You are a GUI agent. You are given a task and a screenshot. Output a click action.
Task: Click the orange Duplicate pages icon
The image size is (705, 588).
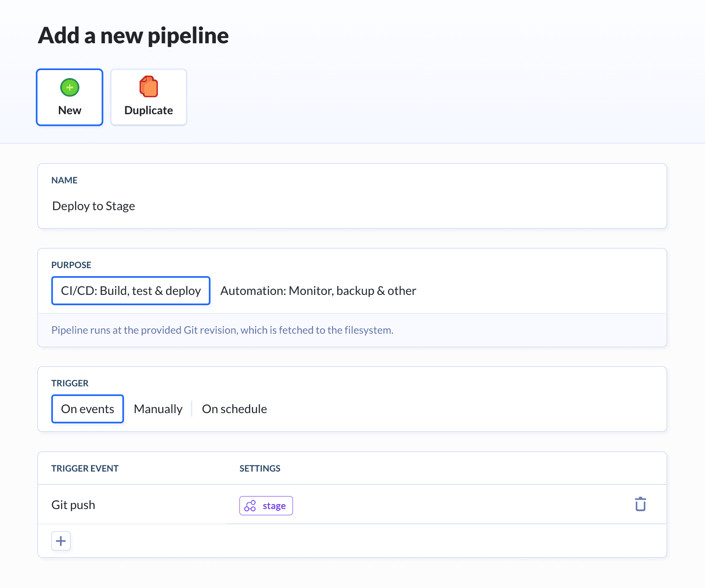[148, 87]
